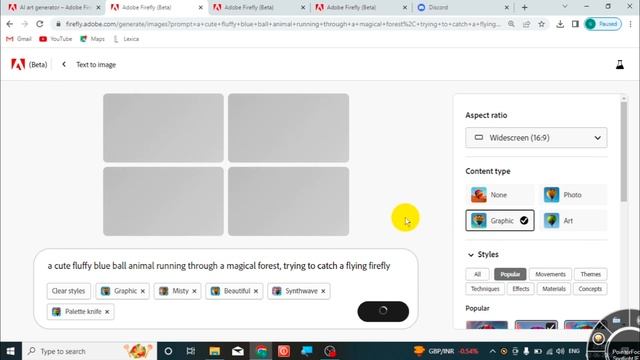This screenshot has width=640, height=360.
Task: Click the settings panel scrollbar
Action: 623,151
